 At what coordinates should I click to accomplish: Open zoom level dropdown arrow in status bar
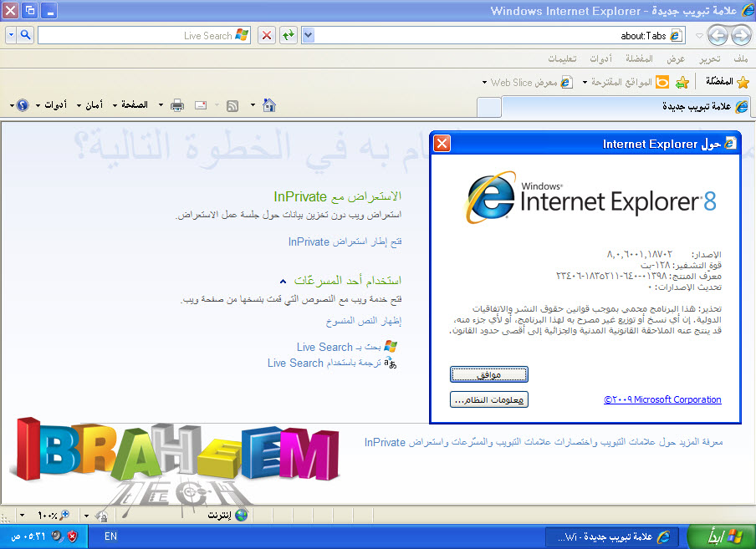point(23,516)
